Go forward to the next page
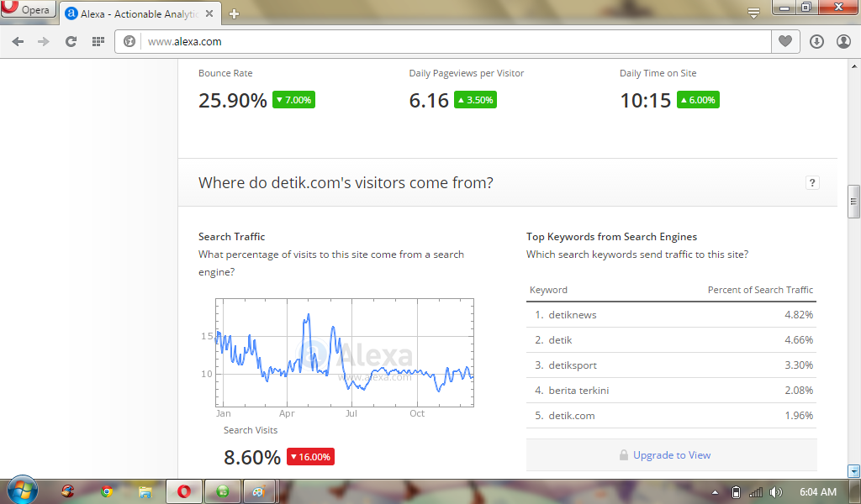This screenshot has height=504, width=861. pos(44,42)
